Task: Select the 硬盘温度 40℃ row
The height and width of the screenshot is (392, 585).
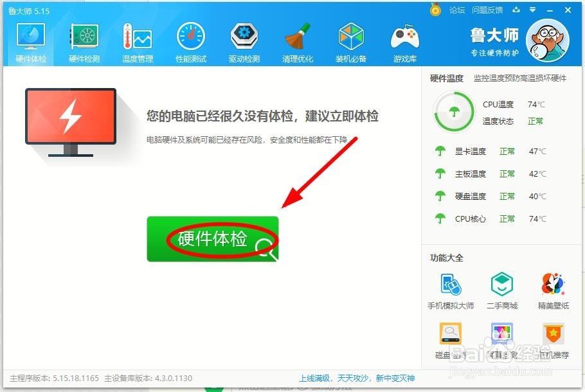Action: [491, 196]
